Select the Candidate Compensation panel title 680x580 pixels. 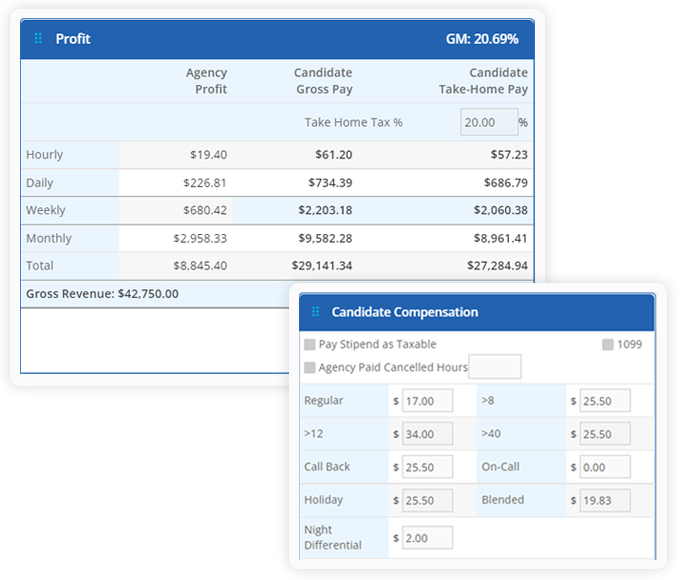[405, 312]
